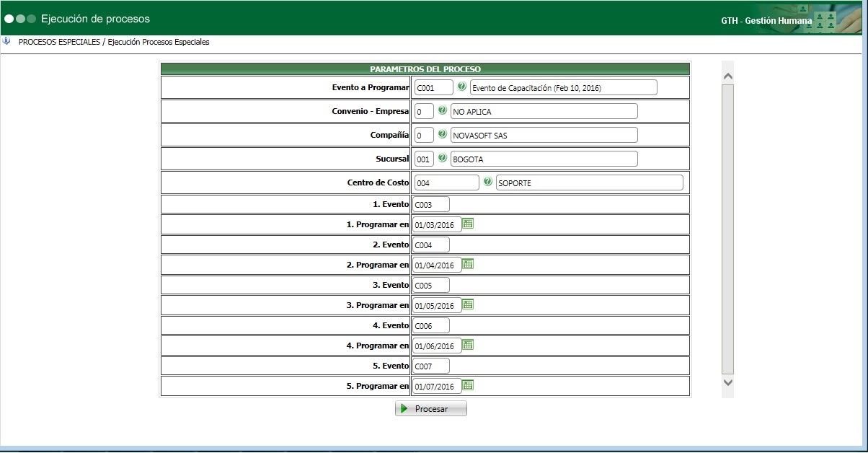The width and height of the screenshot is (868, 453).
Task: Click the date field 01/04/2016
Action: (437, 265)
